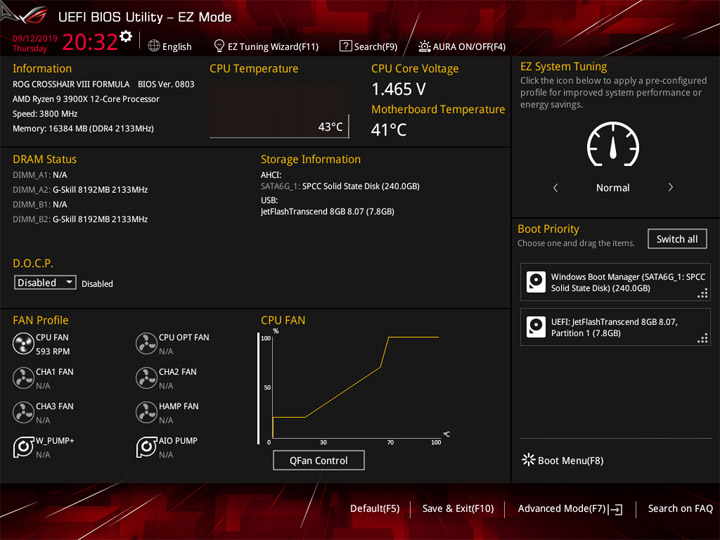720x540 pixels.
Task: Click the 20:32 clock time
Action: pyautogui.click(x=90, y=42)
